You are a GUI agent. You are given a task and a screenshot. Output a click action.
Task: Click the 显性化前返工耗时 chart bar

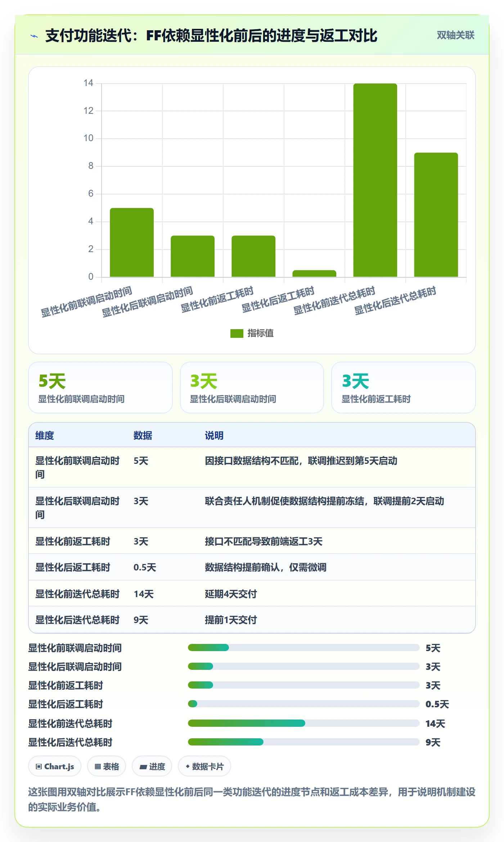[253, 256]
